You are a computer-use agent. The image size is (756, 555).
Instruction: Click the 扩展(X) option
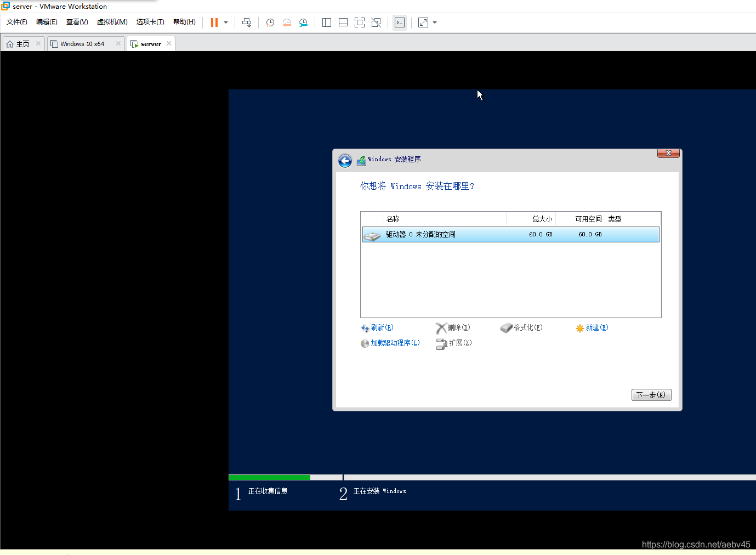coord(454,343)
